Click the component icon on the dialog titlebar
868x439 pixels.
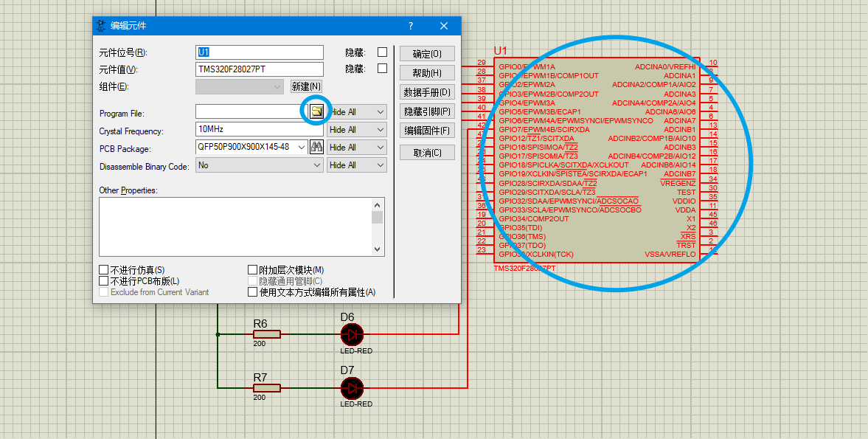click(x=100, y=25)
